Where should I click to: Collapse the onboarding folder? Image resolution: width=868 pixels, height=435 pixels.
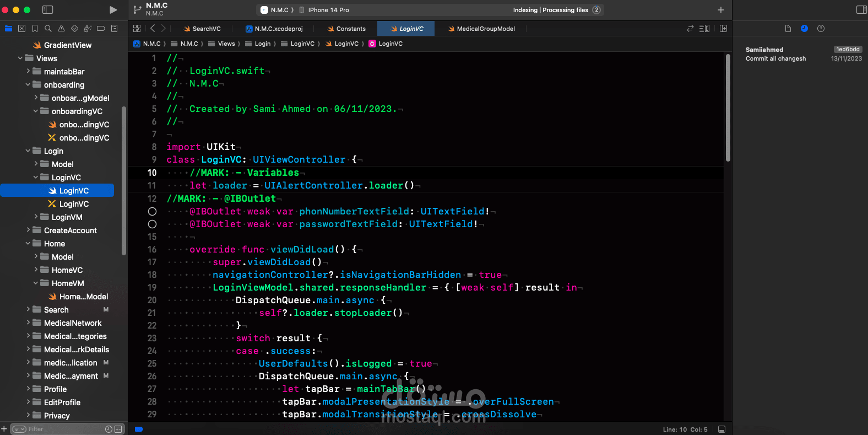point(28,84)
